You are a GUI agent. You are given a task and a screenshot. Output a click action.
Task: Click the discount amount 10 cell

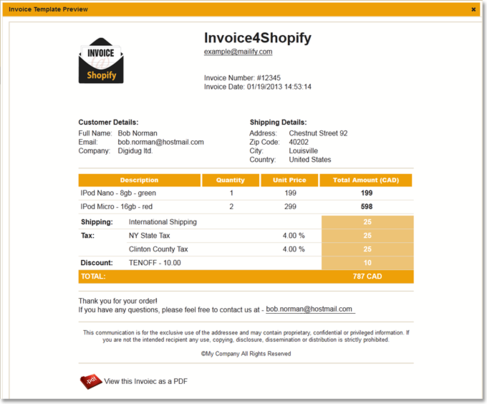pos(367,263)
